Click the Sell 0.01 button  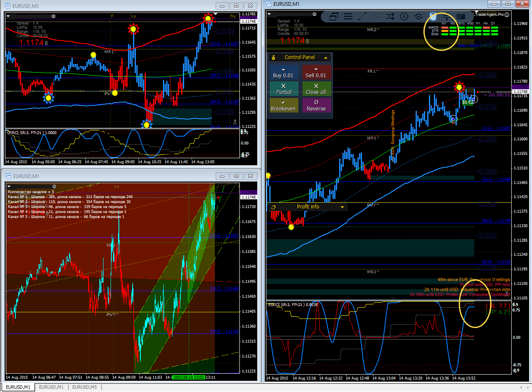[316, 72]
